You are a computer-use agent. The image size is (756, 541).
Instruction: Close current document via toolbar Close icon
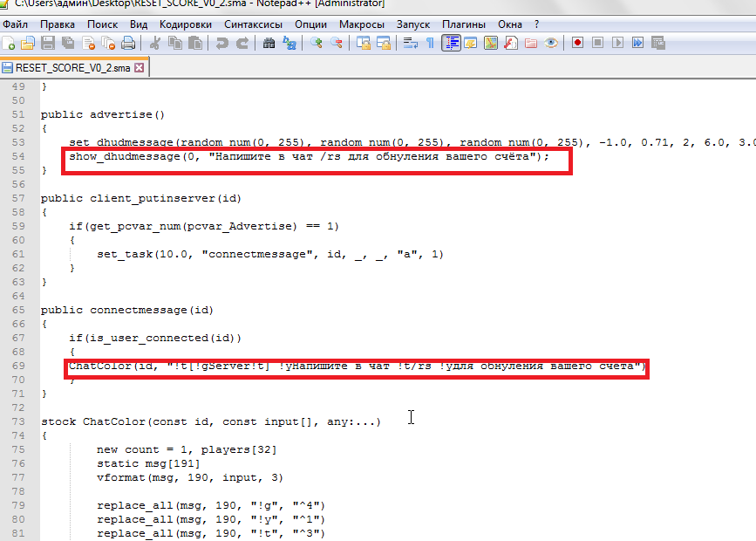click(x=88, y=44)
